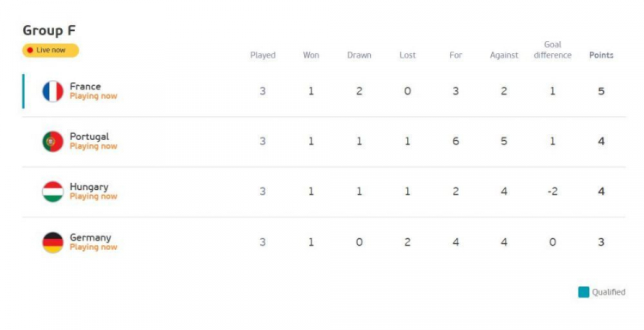644x330 pixels.
Task: Open the Portugal team link
Action: (x=89, y=137)
